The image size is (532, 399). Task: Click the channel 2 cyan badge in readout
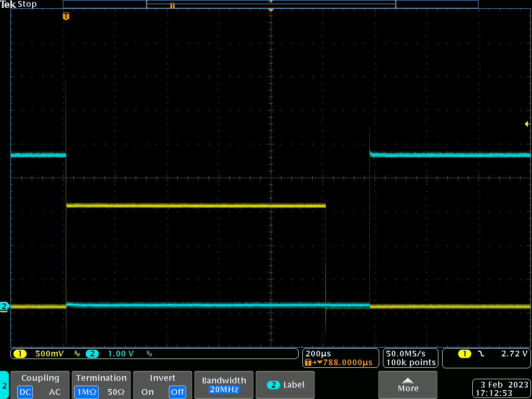[x=92, y=354]
